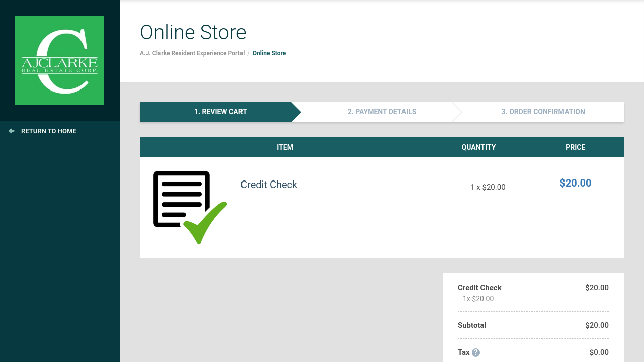Click the back arrow beside Return to Home
The width and height of the screenshot is (644, 362).
click(12, 131)
